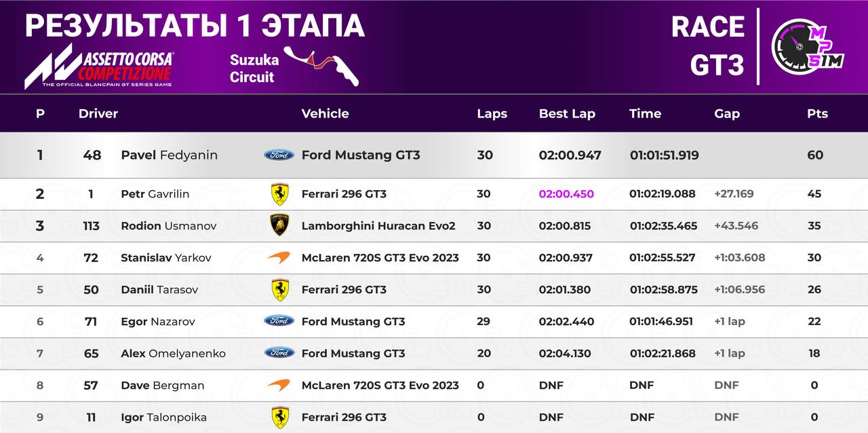Click the Time column header
This screenshot has width=868, height=433.
click(645, 113)
